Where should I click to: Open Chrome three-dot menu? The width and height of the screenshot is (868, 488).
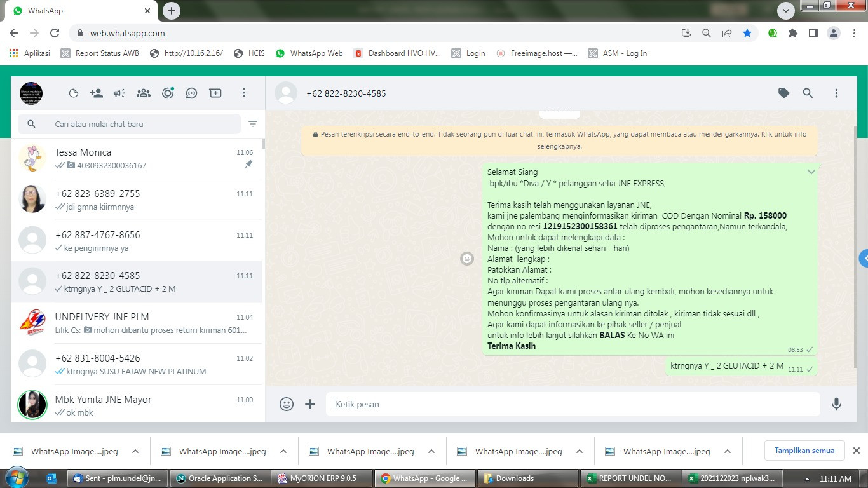[x=853, y=33]
